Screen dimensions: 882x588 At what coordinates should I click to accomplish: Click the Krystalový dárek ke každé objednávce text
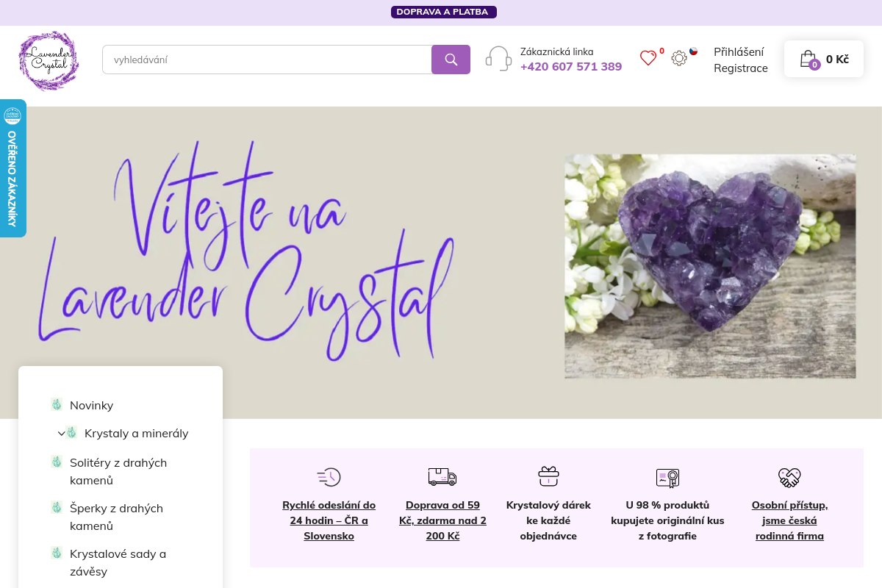[x=548, y=520]
